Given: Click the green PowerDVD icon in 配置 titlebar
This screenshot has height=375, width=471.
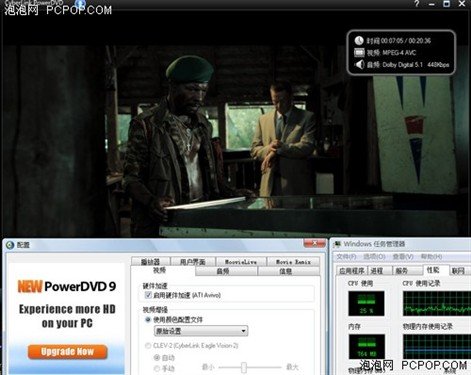Looking at the screenshot, I should coord(10,245).
